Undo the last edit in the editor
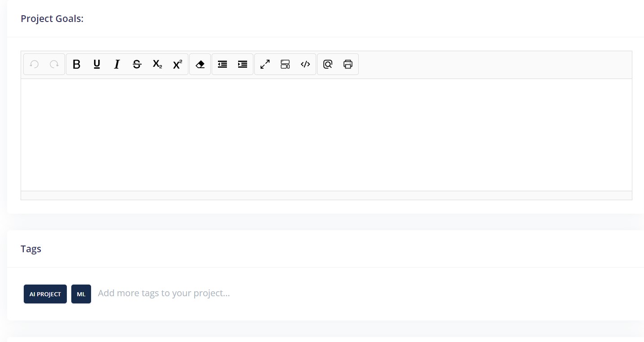This screenshot has width=644, height=342. coord(34,64)
